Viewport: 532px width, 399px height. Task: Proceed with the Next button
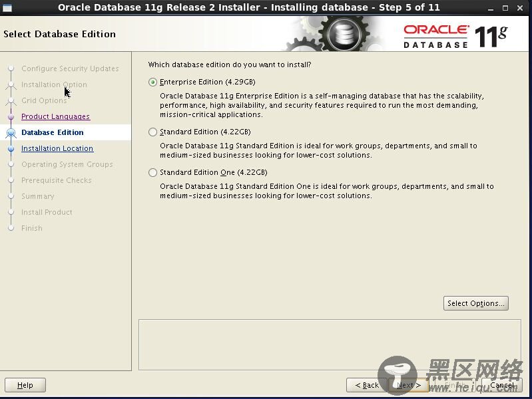[x=409, y=385]
